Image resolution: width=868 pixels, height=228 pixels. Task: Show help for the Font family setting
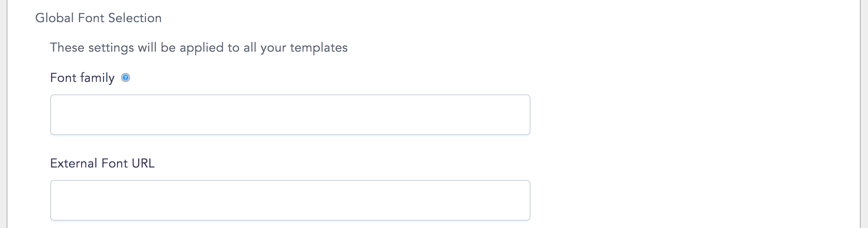(126, 77)
